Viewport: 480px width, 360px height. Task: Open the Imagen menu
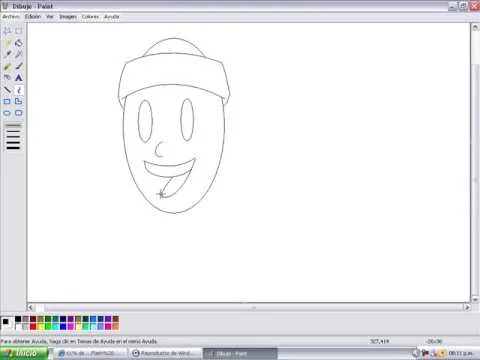click(68, 17)
